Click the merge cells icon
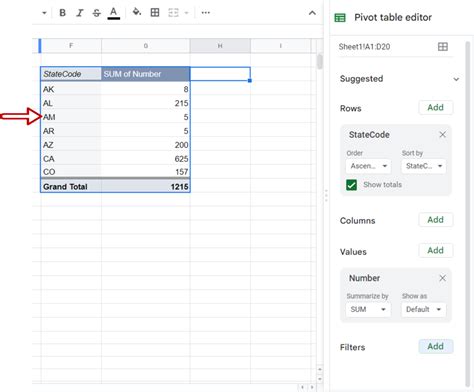Image resolution: width=474 pixels, height=392 pixels. click(173, 13)
